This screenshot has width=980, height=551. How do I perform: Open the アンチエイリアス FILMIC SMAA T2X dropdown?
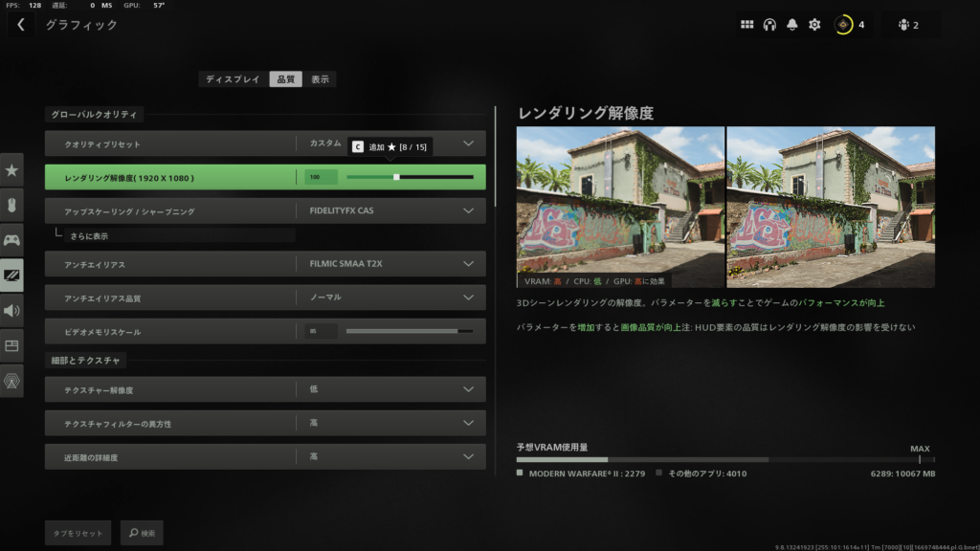pos(469,264)
